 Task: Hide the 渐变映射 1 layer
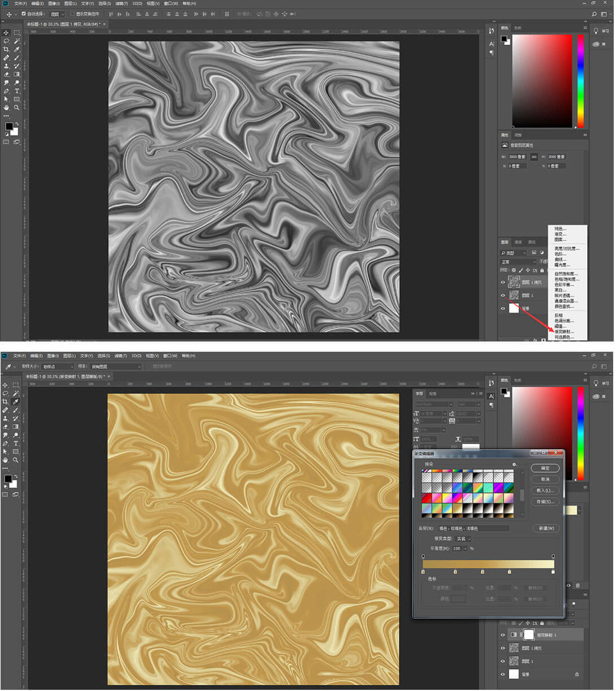502,635
